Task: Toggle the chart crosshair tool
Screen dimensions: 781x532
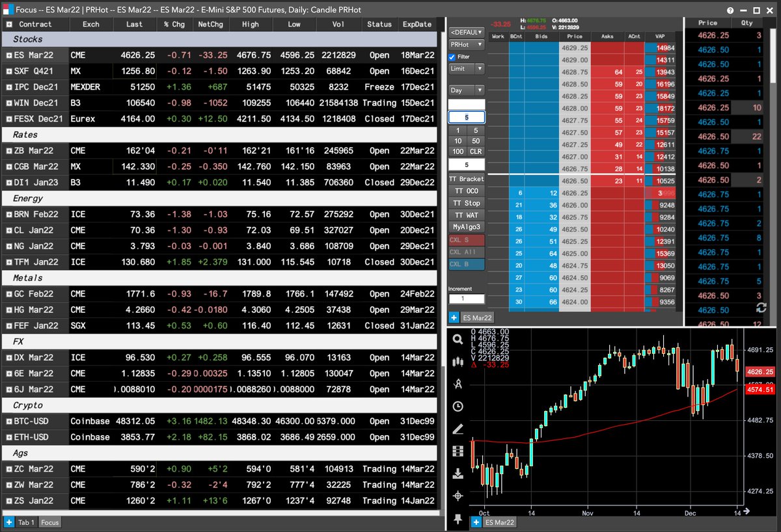Action: [x=458, y=496]
